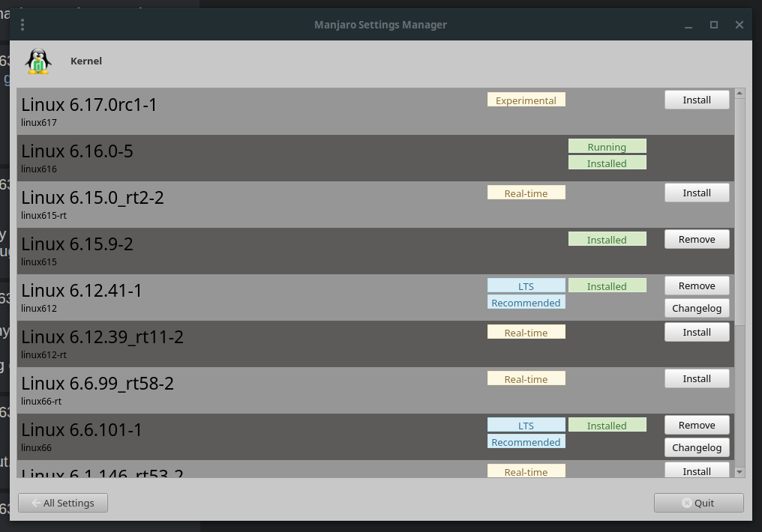Remove Linux 6.6.101-1 kernel

[697, 425]
